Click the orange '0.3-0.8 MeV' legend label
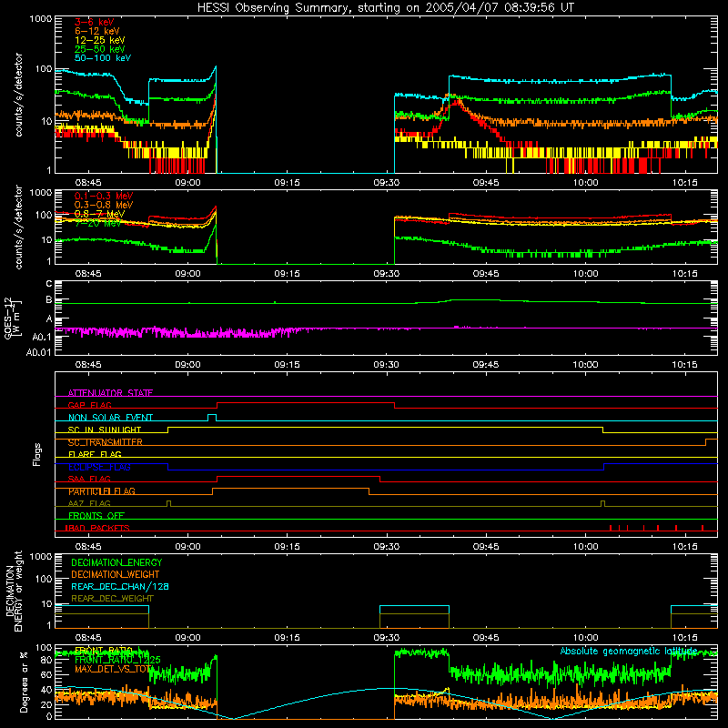 pos(104,205)
